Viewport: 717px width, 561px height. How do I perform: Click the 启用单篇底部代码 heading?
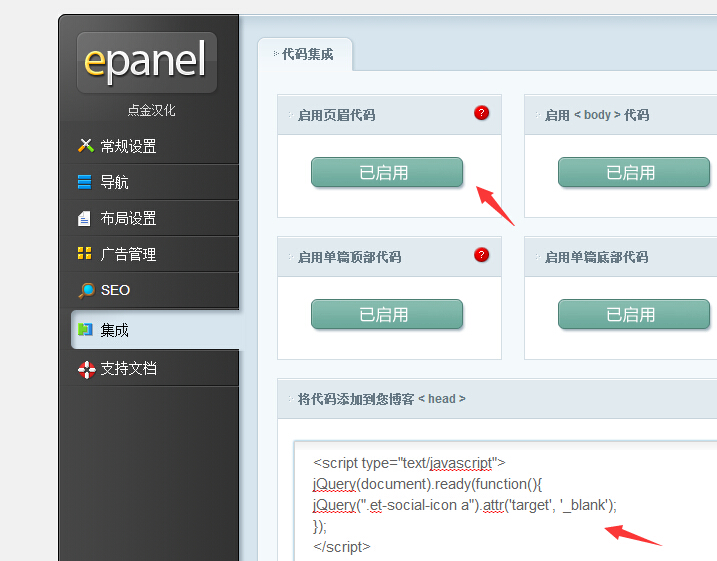tap(596, 257)
